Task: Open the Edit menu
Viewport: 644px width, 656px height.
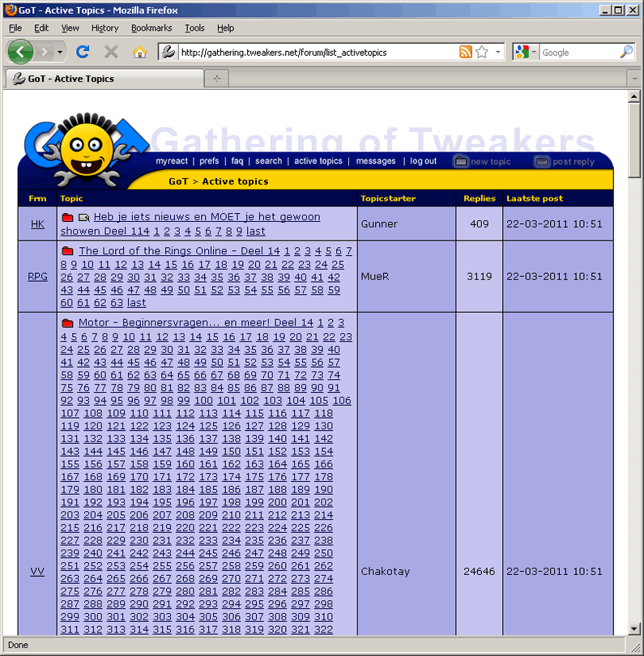Action: 41,28
